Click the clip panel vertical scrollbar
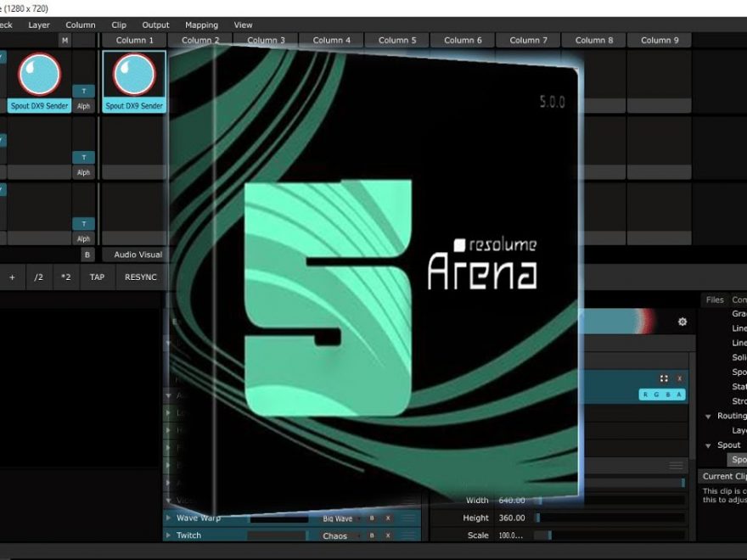This screenshot has width=747, height=560. coord(692,405)
